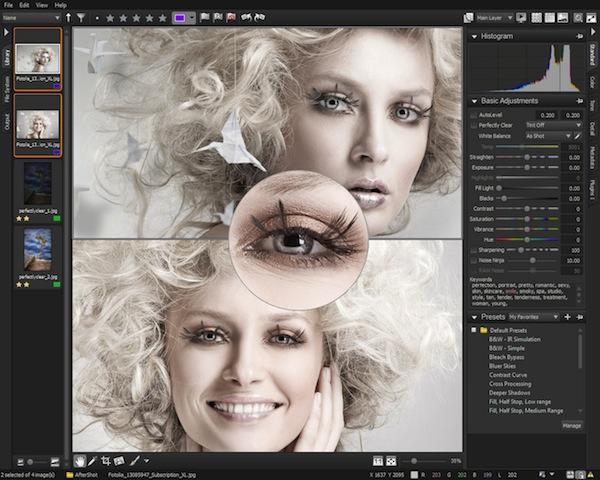Set rating to five stars
The image size is (600, 480).
[163, 18]
